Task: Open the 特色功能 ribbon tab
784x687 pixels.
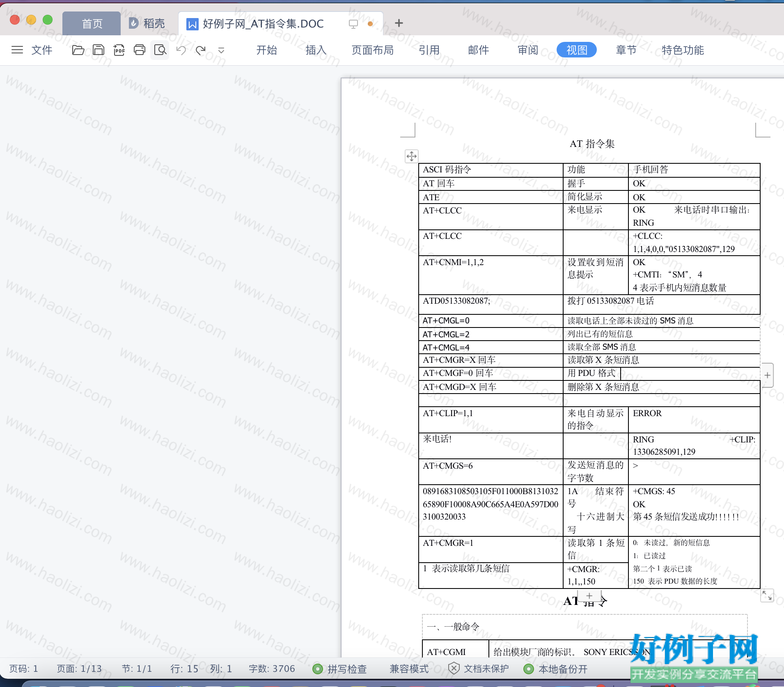Action: coord(683,50)
